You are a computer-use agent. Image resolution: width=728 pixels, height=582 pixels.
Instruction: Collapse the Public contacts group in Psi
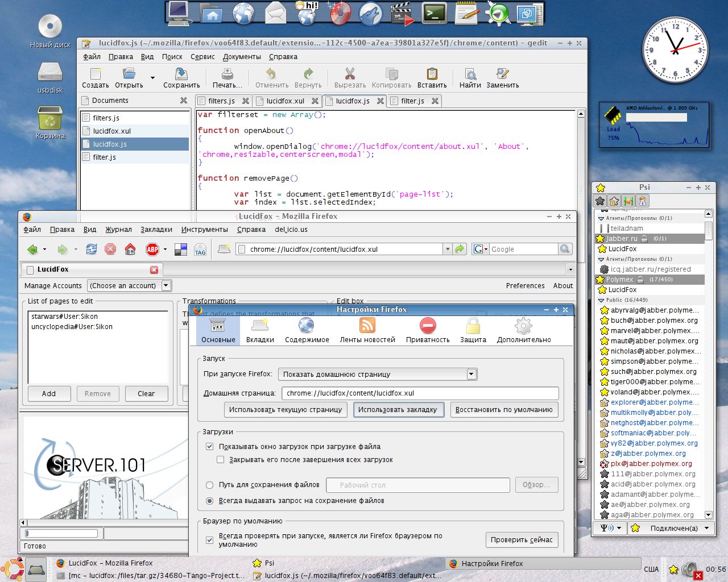(x=601, y=300)
